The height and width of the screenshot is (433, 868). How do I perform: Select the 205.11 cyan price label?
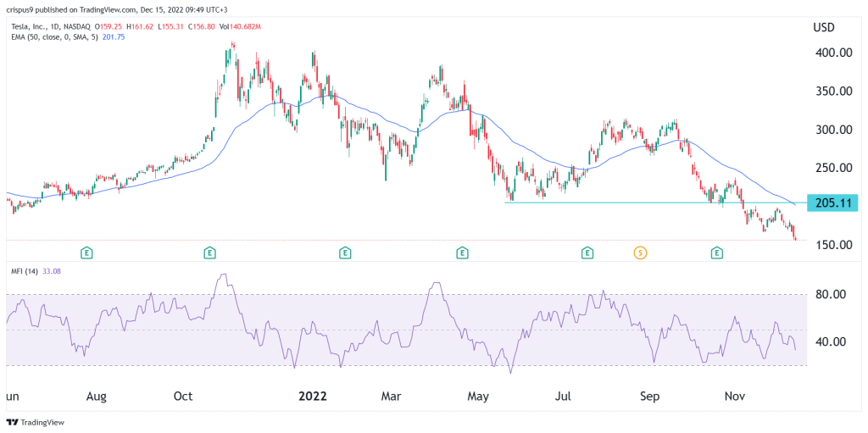click(832, 203)
